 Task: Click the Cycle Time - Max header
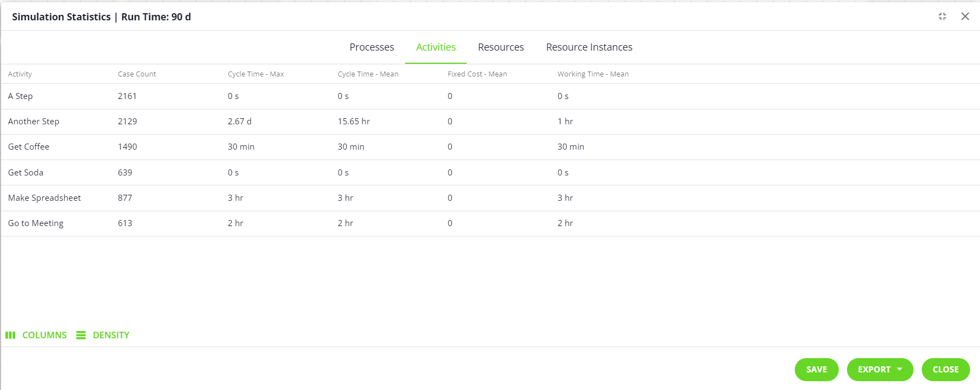[256, 74]
